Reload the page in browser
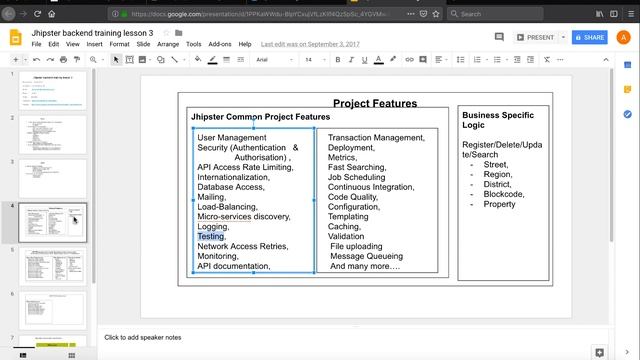The width and height of the screenshot is (640, 360). [38, 14]
